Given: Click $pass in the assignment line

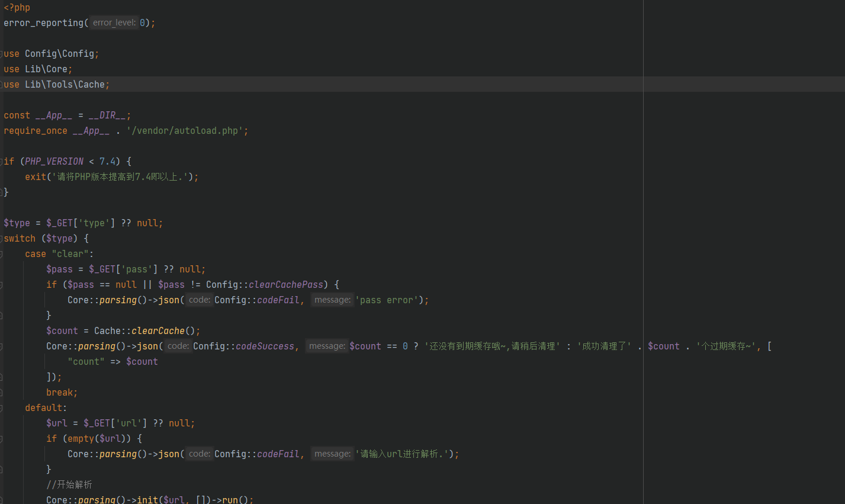Looking at the screenshot, I should coord(59,269).
